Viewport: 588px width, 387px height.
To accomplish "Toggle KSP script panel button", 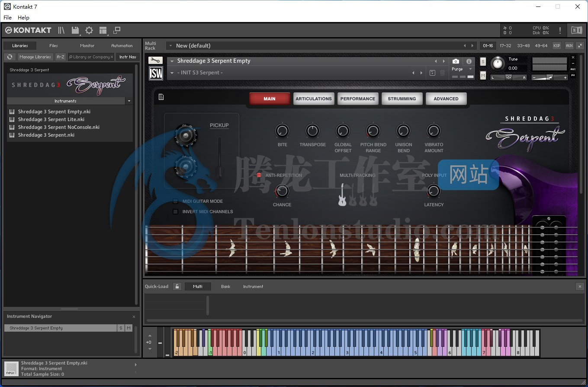I will [557, 45].
